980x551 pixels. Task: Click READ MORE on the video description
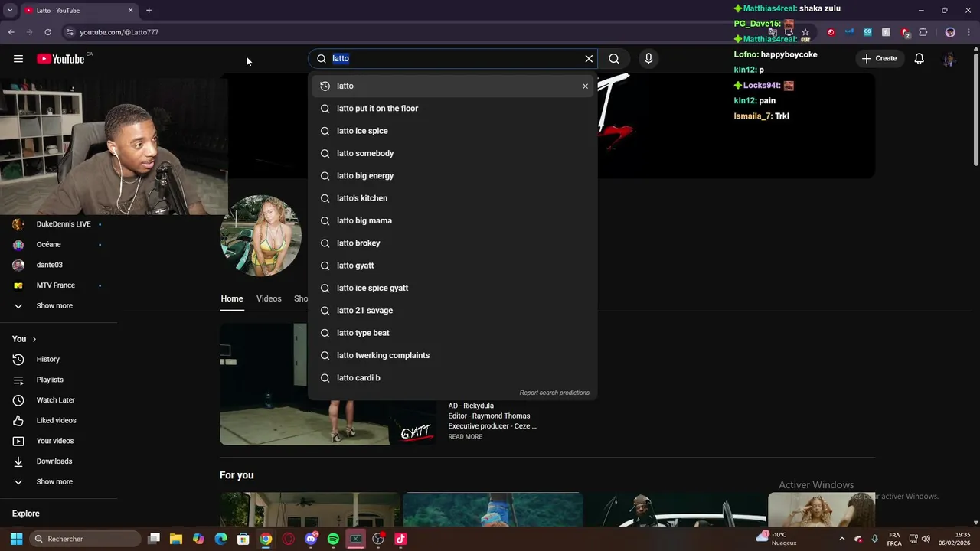click(465, 437)
